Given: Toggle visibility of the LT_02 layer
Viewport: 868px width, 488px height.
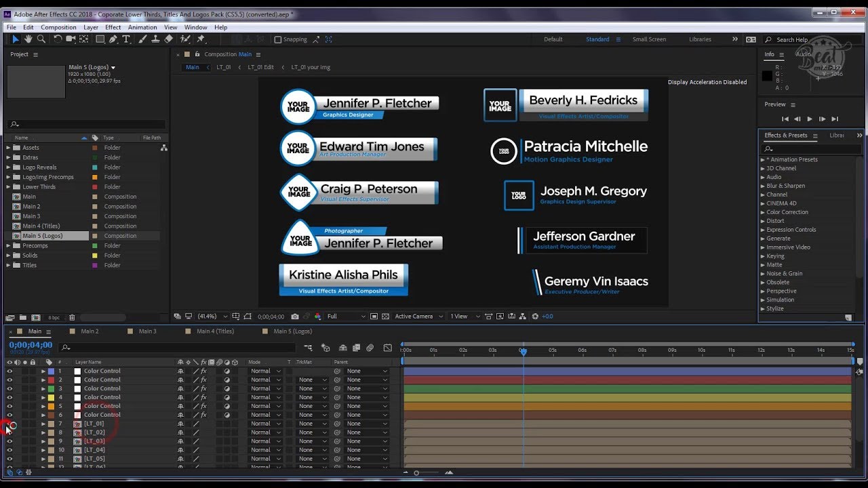Looking at the screenshot, I should (x=9, y=432).
